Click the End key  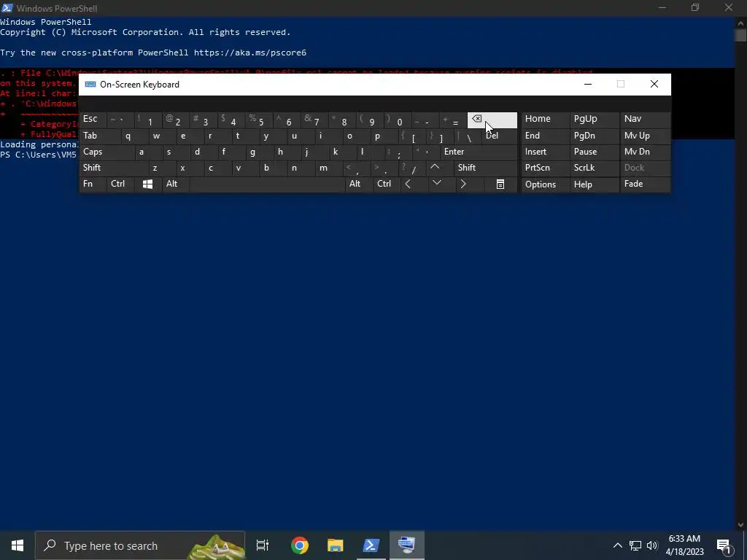point(546,136)
